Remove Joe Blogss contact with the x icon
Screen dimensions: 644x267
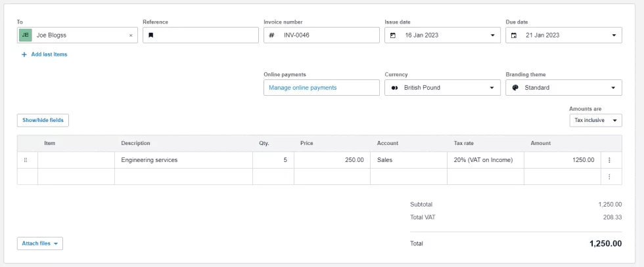[x=131, y=35]
